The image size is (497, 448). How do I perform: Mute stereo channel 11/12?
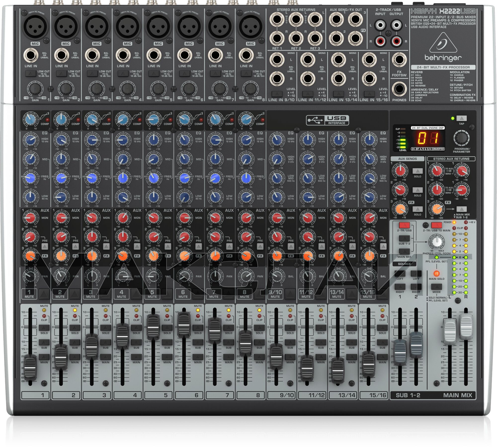click(321, 294)
